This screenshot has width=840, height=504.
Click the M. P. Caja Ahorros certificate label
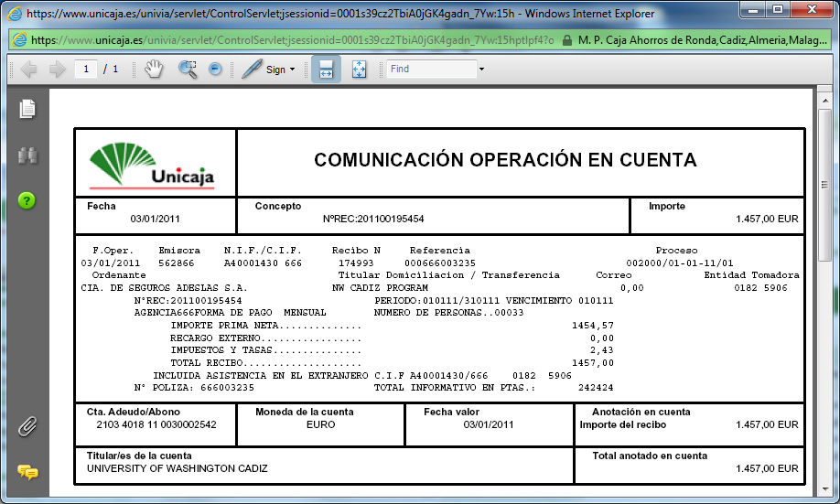click(x=703, y=40)
